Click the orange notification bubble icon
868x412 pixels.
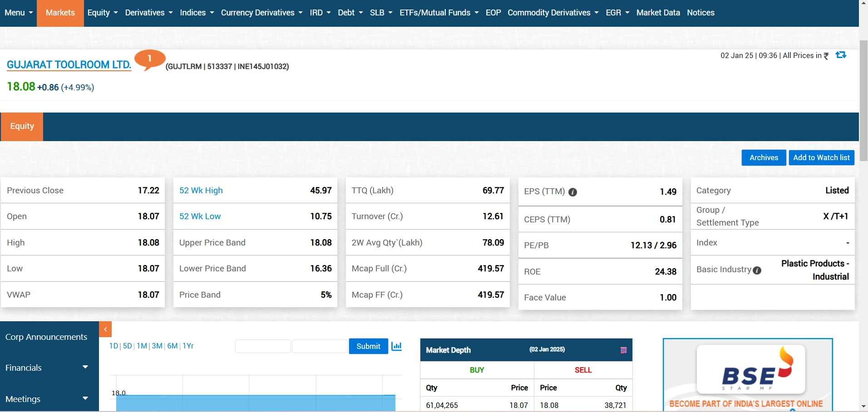point(149,59)
